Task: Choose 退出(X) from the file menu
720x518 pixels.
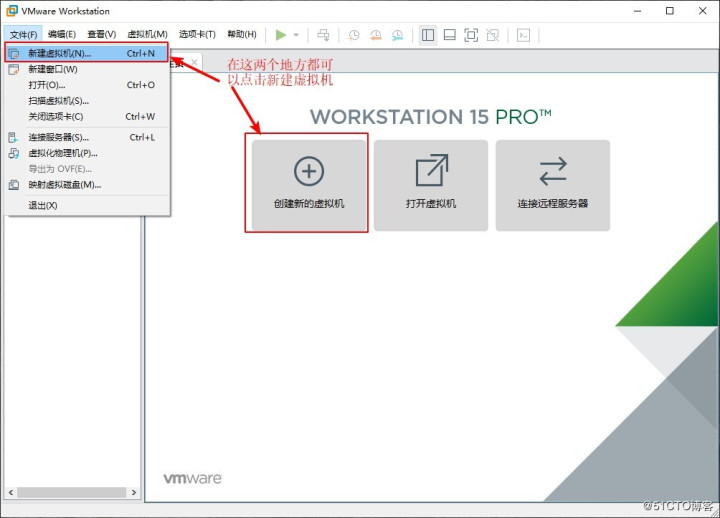Action: tap(87, 205)
